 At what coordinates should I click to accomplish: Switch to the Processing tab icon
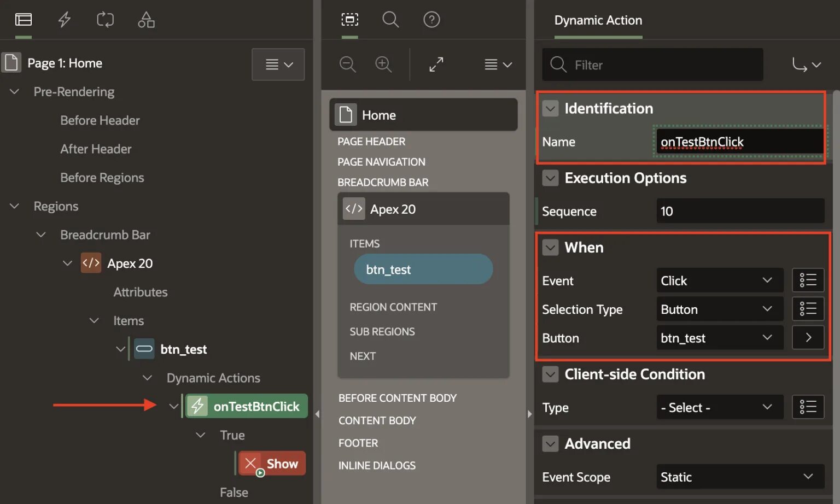coord(105,20)
